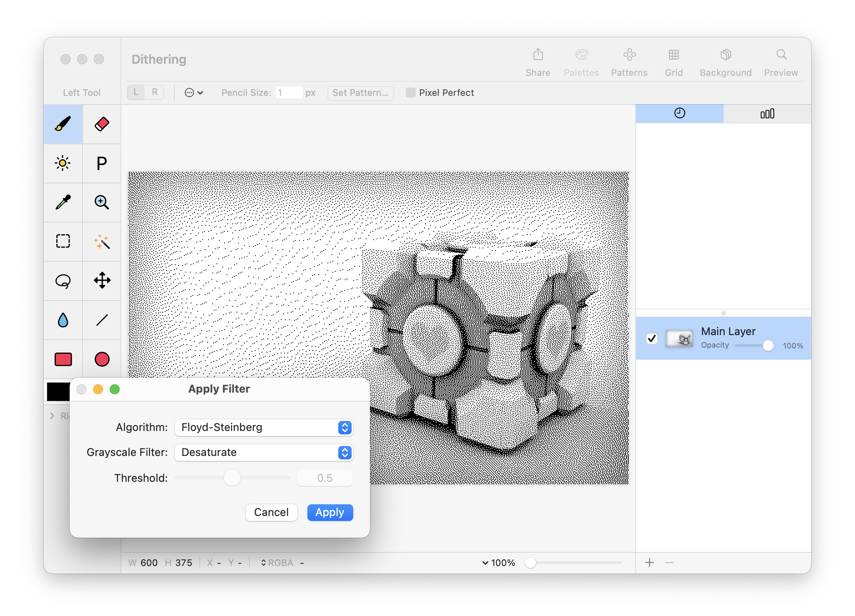This screenshot has width=855, height=616.
Task: Switch to the R tool toggle
Action: click(155, 93)
